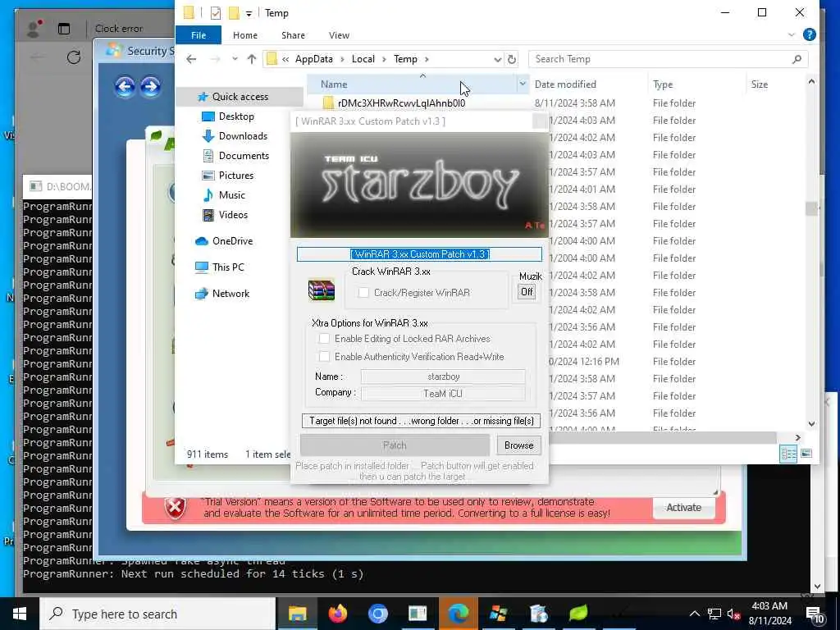Switch to details view icon
Image resolution: width=840 pixels, height=630 pixels.
(x=788, y=454)
